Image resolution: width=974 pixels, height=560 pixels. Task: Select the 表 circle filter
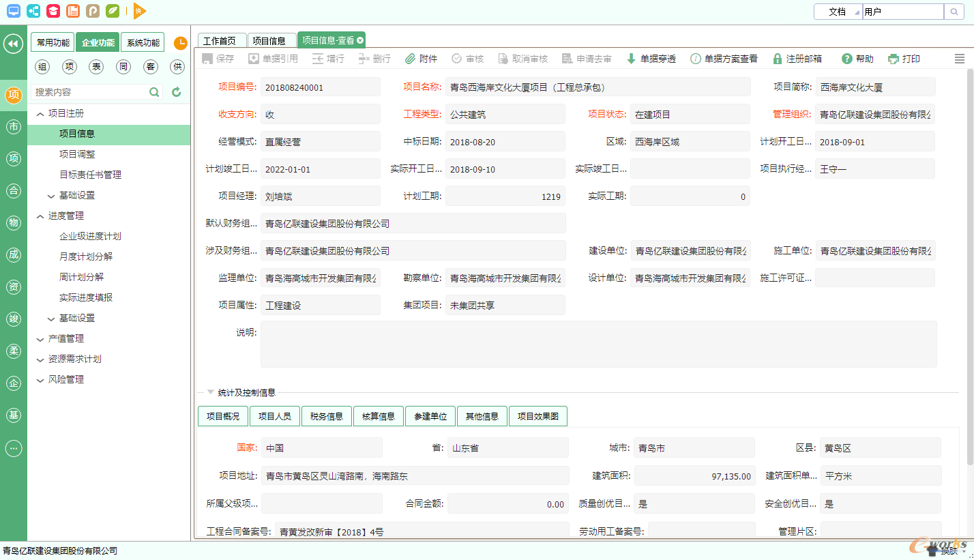(x=97, y=66)
